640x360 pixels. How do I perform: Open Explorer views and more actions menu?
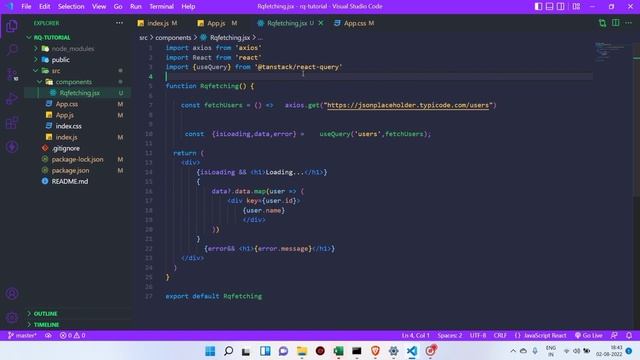point(119,23)
